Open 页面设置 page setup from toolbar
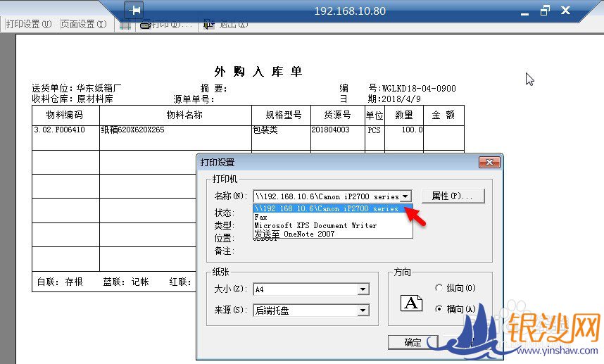Image resolution: width=604 pixels, height=364 pixels. (x=83, y=24)
